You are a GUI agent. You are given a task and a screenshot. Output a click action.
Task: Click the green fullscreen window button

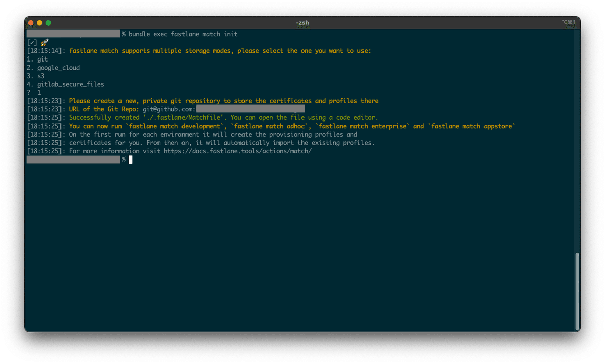[48, 23]
